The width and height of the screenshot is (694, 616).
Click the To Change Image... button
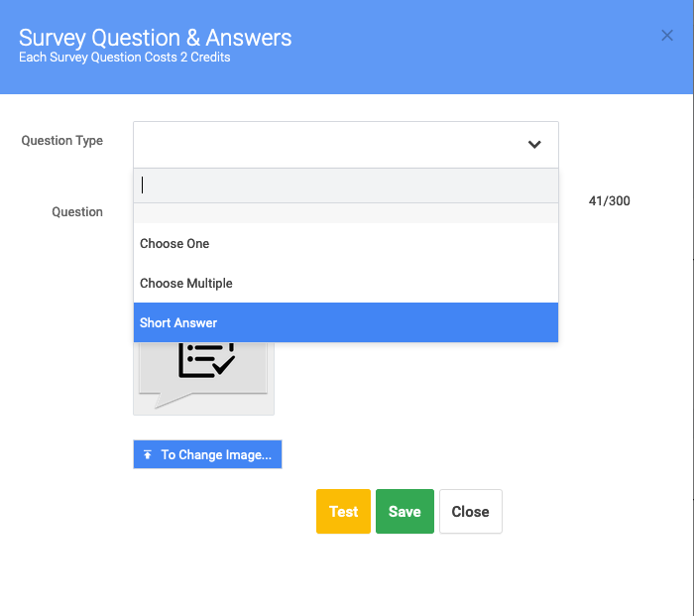pos(207,454)
